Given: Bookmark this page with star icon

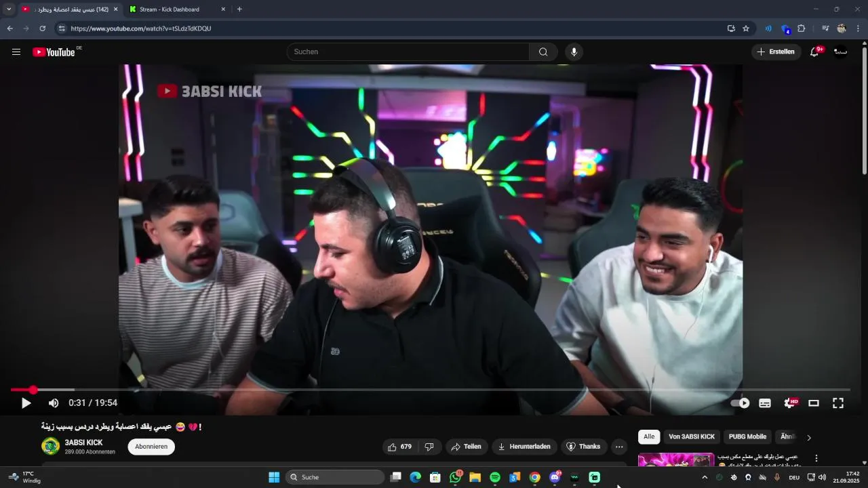Looking at the screenshot, I should coord(746,28).
